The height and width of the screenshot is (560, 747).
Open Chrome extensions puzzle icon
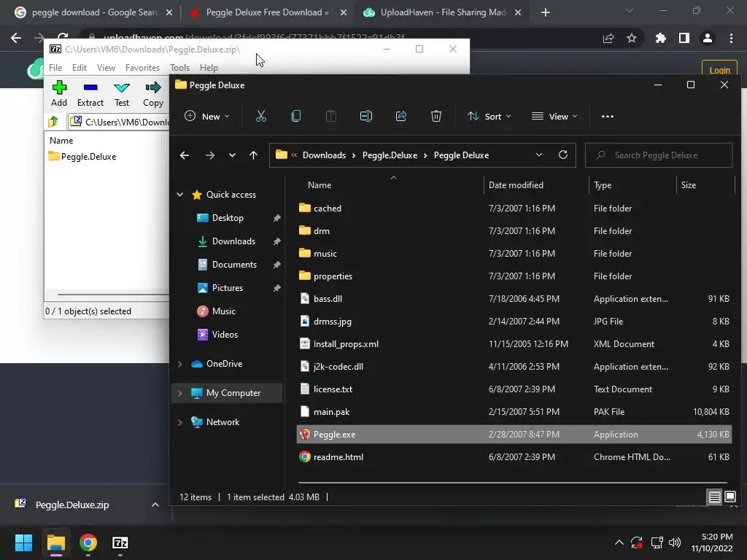(660, 38)
